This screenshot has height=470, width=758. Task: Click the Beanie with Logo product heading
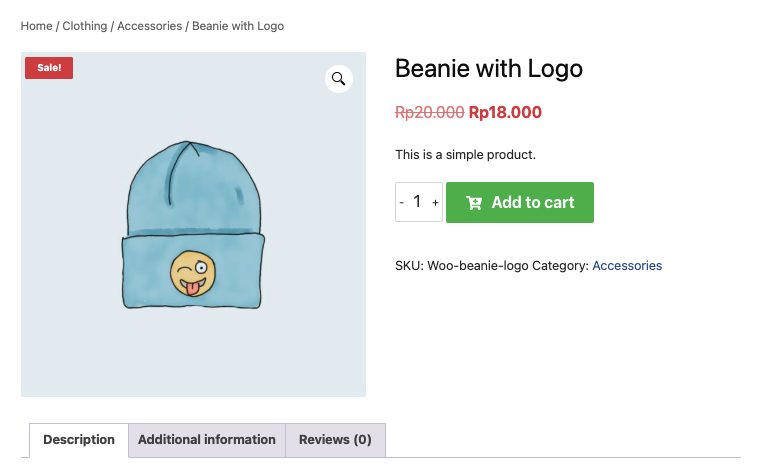click(489, 69)
